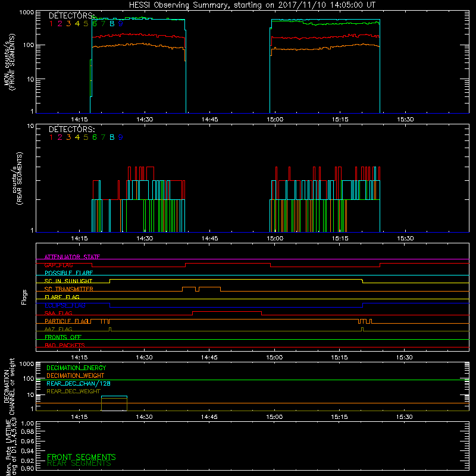Click the raised SAA_FLAG segment
This screenshot has width=476, height=476.
point(227,311)
